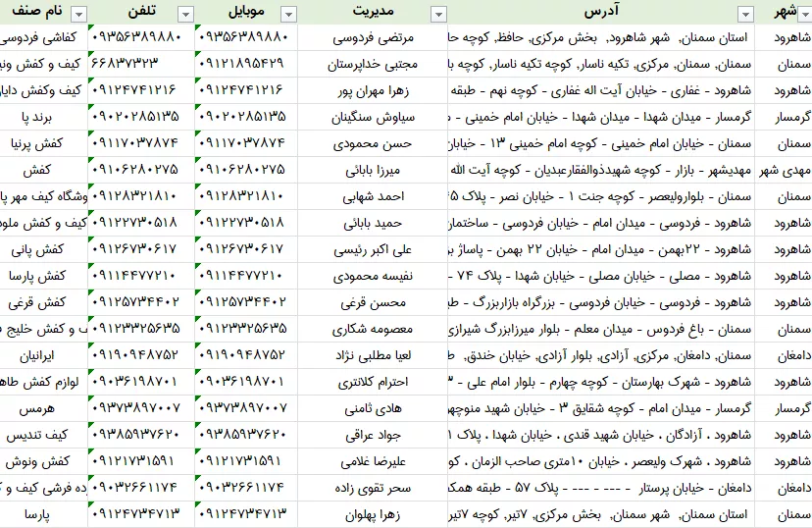Screen dimensions: 812x528
Task: Select the cell علی اکبر رئیسی
Action: coord(373,249)
